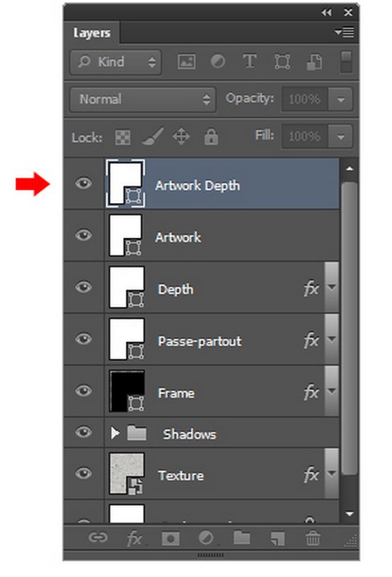Click layers list scroll up arrow

click(349, 169)
